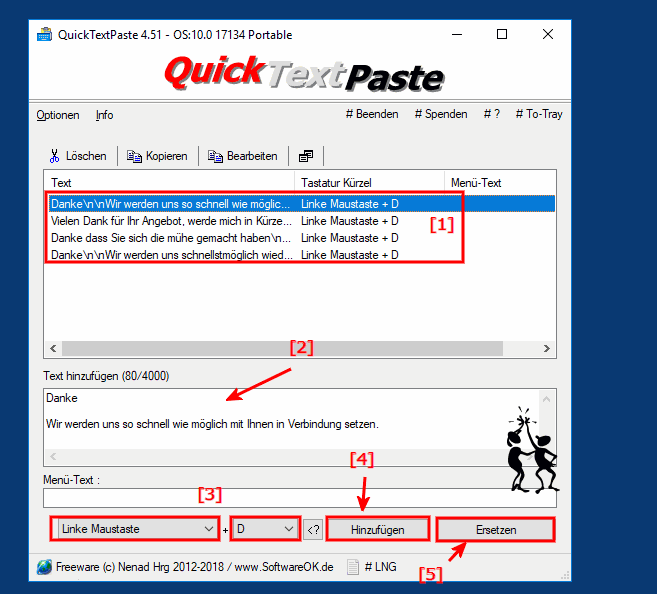
Task: Click the 'Linke Maustaste + D' cell in second row
Action: pyautogui.click(x=349, y=221)
